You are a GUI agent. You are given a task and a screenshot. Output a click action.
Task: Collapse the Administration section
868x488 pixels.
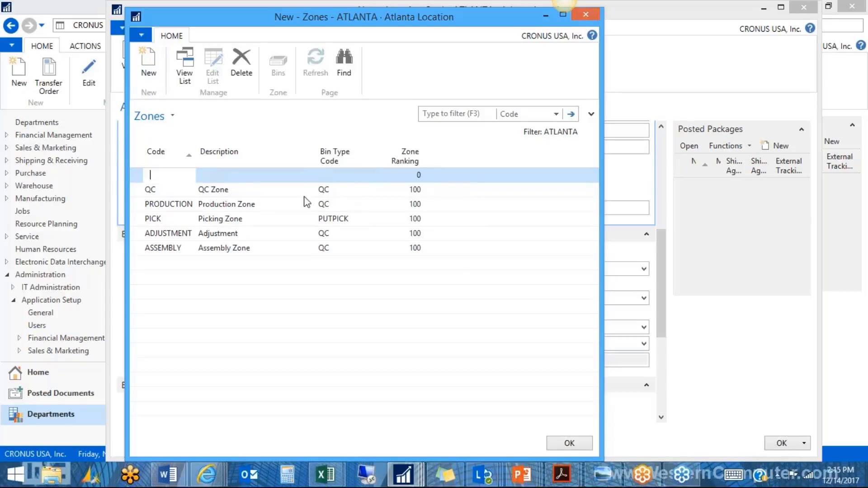tap(7, 274)
